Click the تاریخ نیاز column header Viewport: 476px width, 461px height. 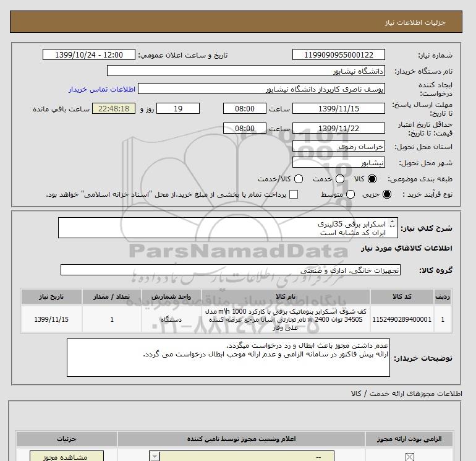tap(51, 296)
